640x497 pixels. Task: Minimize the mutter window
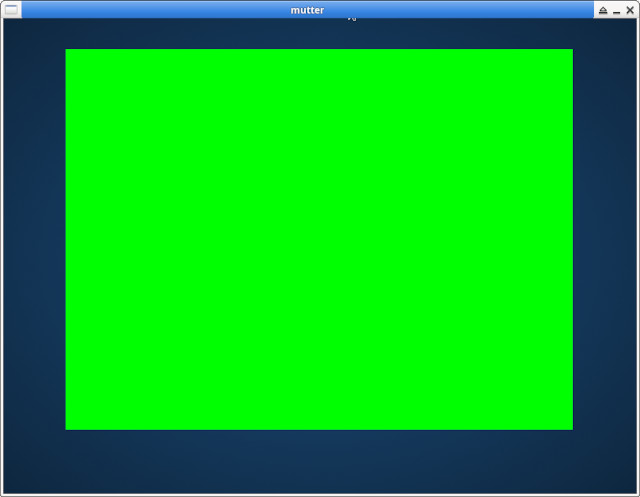617,11
